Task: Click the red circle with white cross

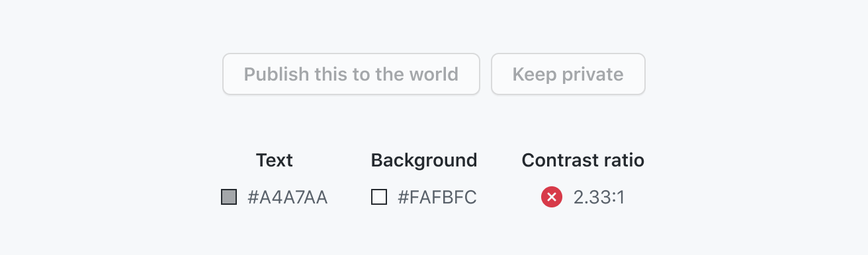Action: [x=552, y=197]
